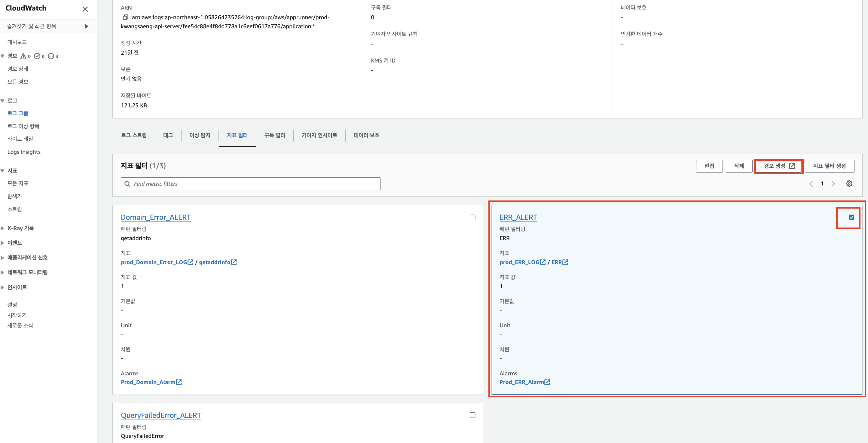The width and height of the screenshot is (868, 443).
Task: Open the prod_Domain_Error_LOG namespace link
Action: coord(154,262)
